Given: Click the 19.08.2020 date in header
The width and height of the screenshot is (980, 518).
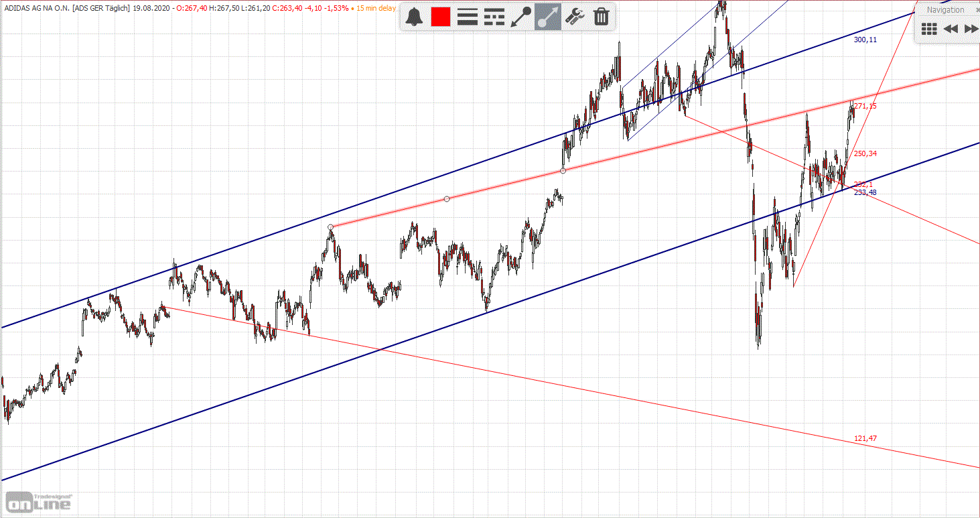Looking at the screenshot, I should tap(150, 7).
